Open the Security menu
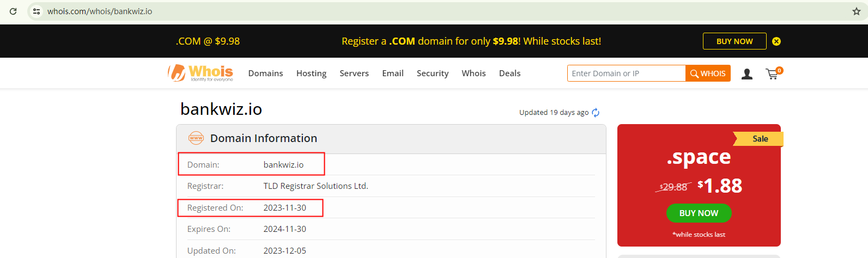 pyautogui.click(x=433, y=73)
